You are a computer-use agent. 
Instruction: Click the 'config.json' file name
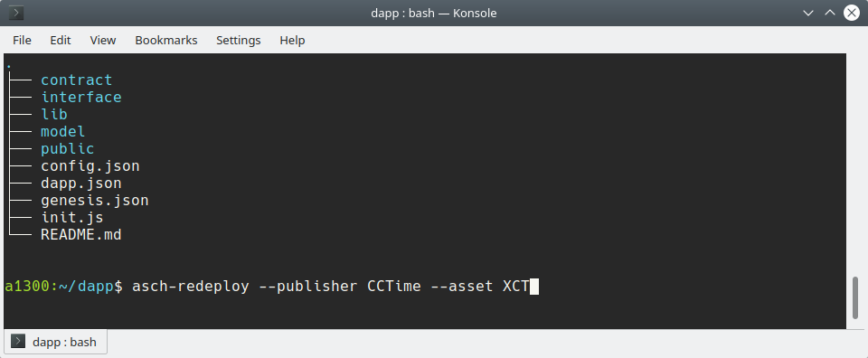pos(90,166)
